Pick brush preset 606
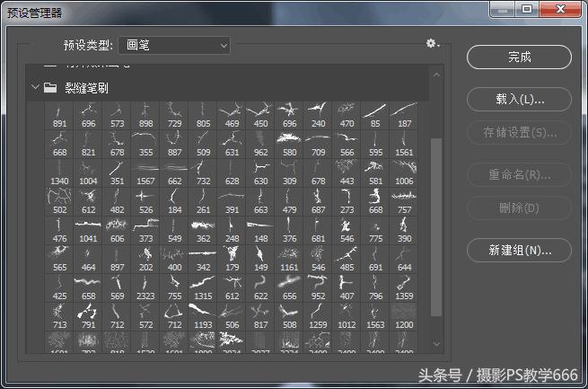Screen dimensions: 588x389 117,231
